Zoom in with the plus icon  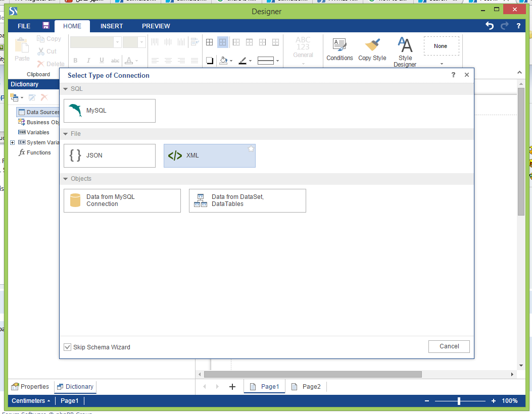pyautogui.click(x=493, y=401)
